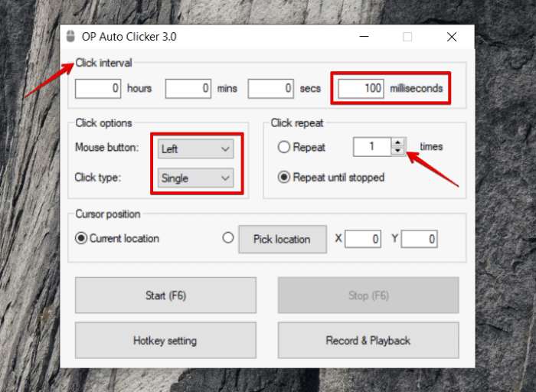The width and height of the screenshot is (536, 392).
Task: Focus the secs input field
Action: 271,89
